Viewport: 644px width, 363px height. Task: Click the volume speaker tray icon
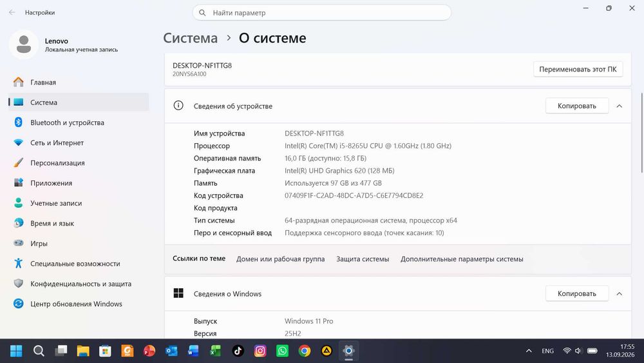[578, 351]
